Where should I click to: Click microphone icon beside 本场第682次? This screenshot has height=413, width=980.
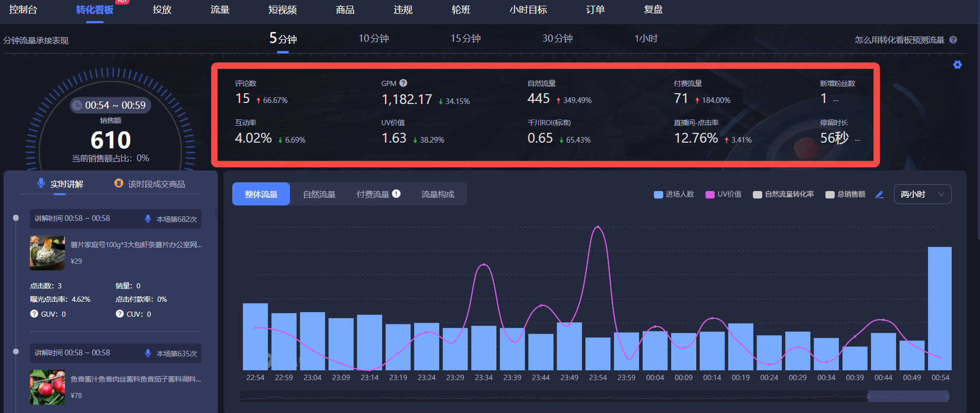click(x=148, y=219)
